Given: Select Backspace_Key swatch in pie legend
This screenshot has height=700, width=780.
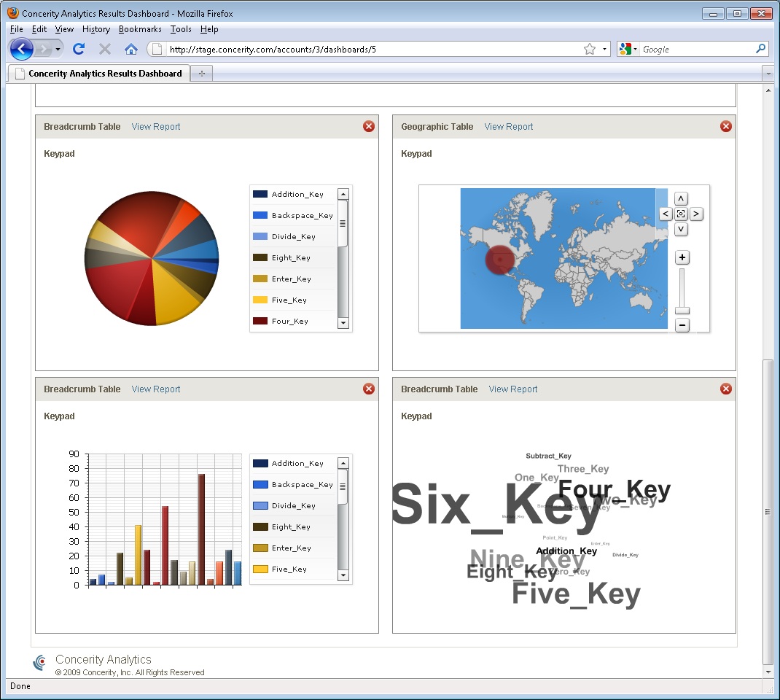Looking at the screenshot, I should click(x=260, y=215).
